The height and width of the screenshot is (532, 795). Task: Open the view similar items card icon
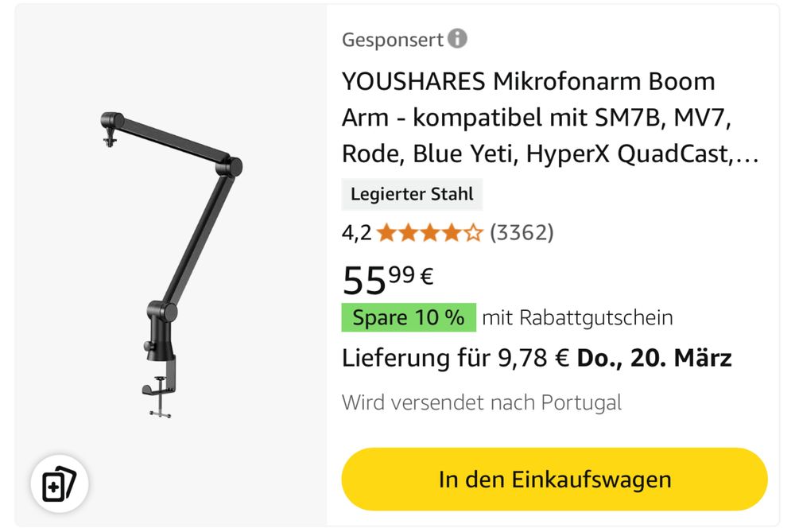(60, 483)
